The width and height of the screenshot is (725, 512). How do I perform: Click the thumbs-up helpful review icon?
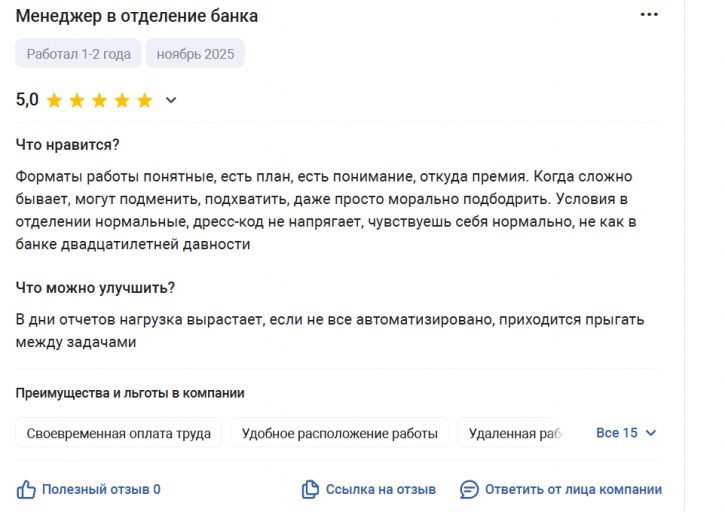(x=26, y=489)
